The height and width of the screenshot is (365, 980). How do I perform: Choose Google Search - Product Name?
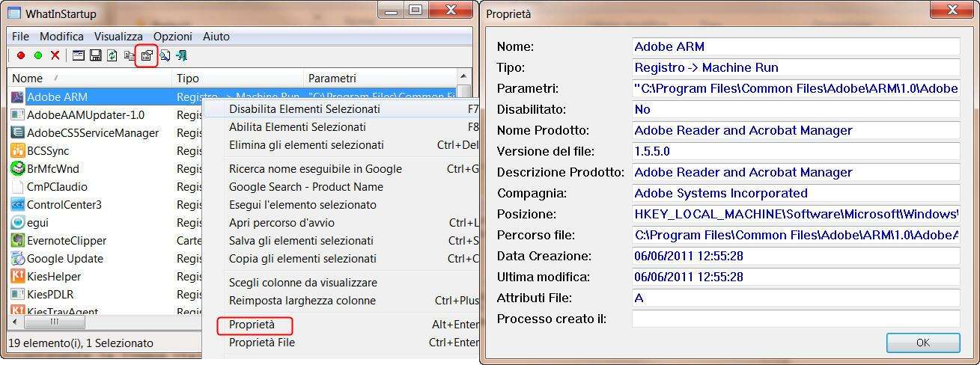click(x=343, y=186)
